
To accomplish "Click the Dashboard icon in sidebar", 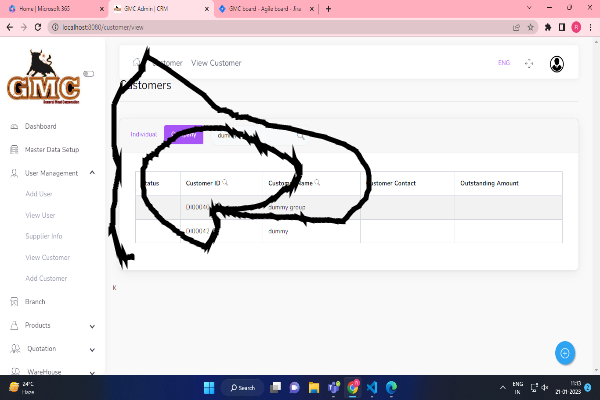I will (x=13, y=127).
